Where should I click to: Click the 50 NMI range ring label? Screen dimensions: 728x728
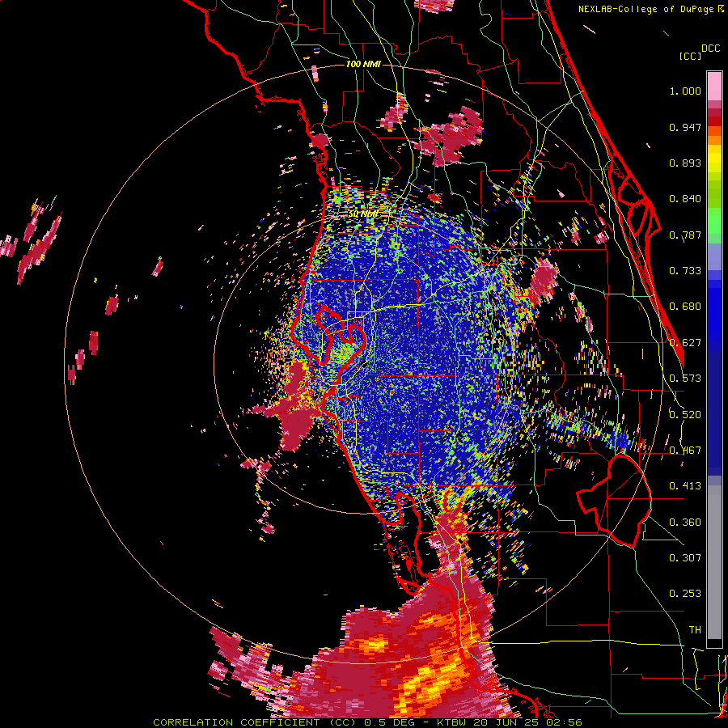pyautogui.click(x=362, y=214)
